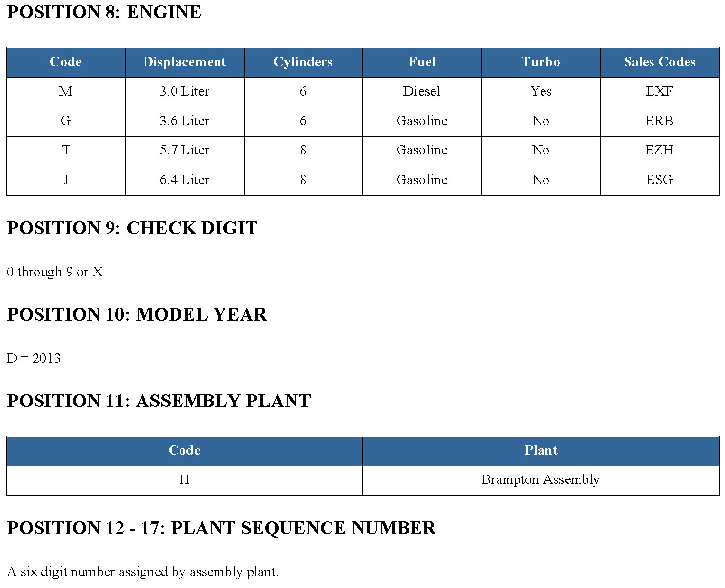
Task: Select the assembly plant code H cell
Action: point(184,480)
